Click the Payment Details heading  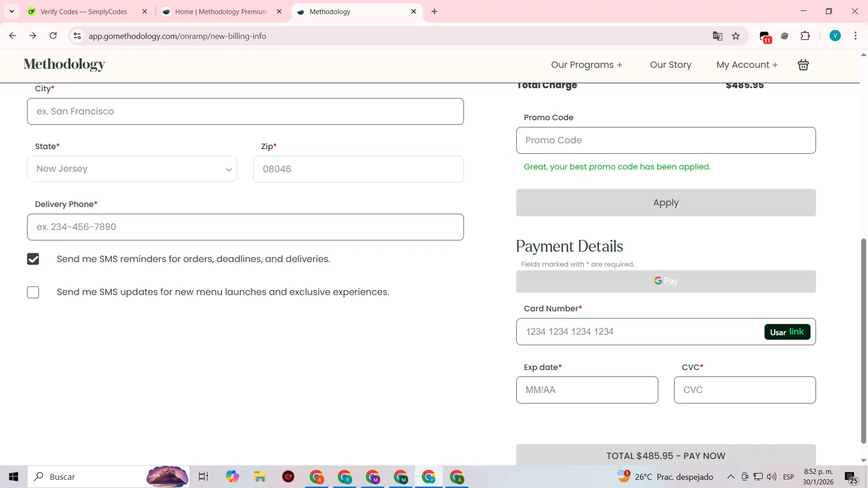[569, 246]
